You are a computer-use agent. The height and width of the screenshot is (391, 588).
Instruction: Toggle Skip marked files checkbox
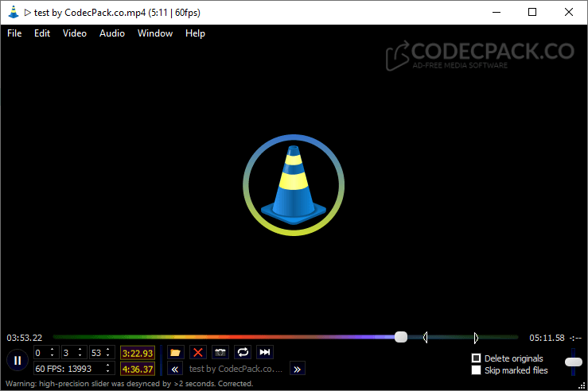click(x=476, y=370)
